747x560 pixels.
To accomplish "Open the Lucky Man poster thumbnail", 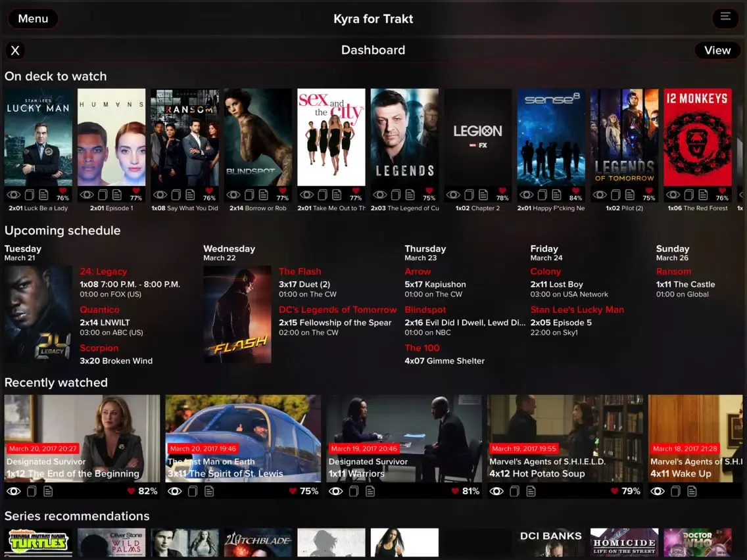I will pyautogui.click(x=38, y=137).
